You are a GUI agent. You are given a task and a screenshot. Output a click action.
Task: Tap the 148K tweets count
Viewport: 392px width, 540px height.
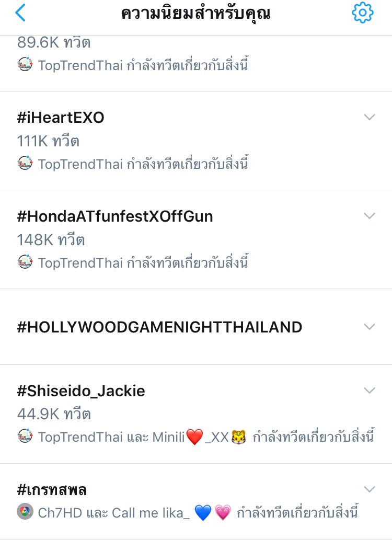point(51,240)
